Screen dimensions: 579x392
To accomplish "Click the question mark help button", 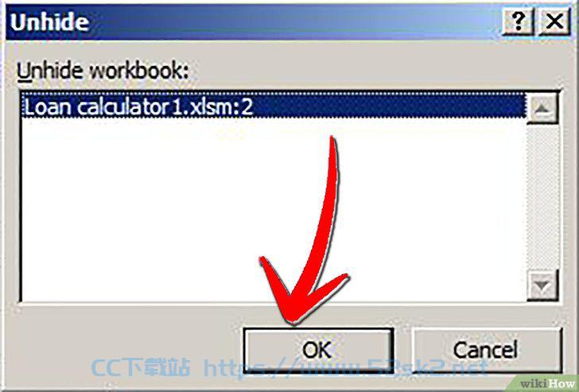I will click(519, 21).
